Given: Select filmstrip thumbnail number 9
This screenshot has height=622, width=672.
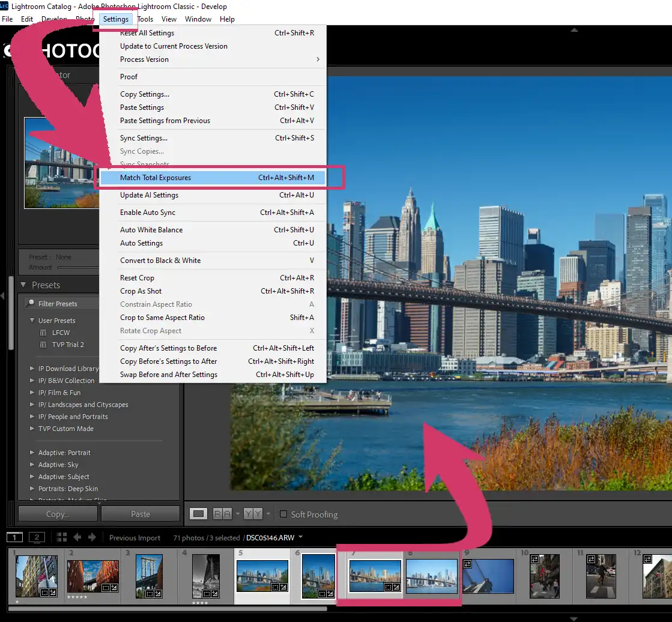Looking at the screenshot, I should click(x=488, y=576).
